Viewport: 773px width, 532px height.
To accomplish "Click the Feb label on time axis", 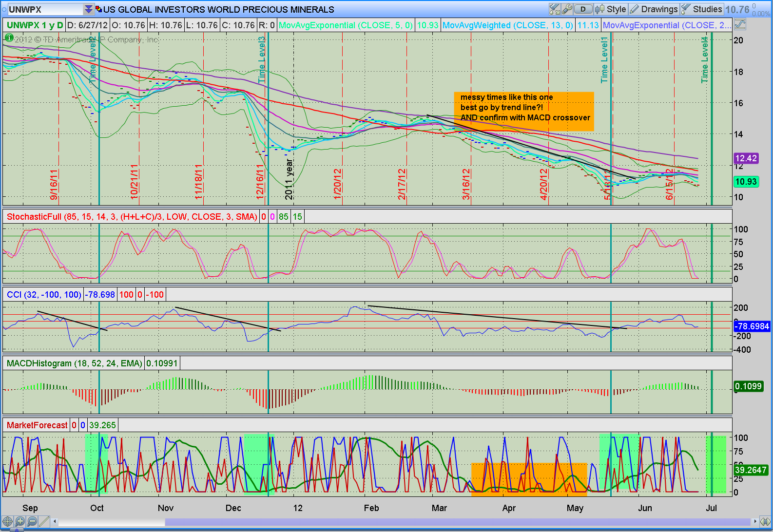I will [371, 508].
